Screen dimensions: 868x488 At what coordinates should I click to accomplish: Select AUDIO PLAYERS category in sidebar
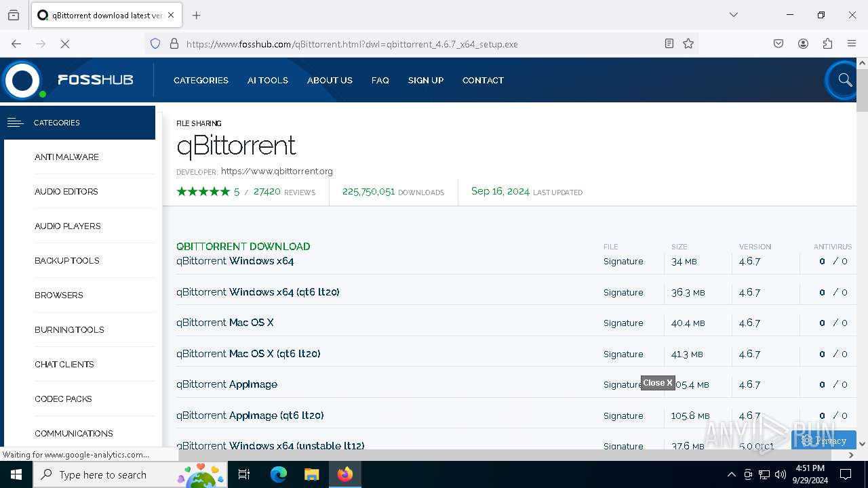[x=68, y=226]
